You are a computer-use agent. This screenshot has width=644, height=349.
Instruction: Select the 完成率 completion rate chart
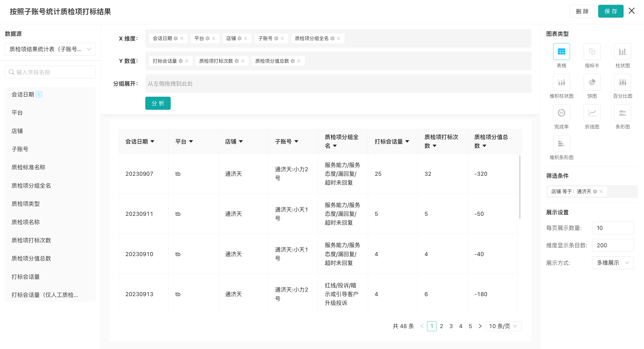[561, 113]
